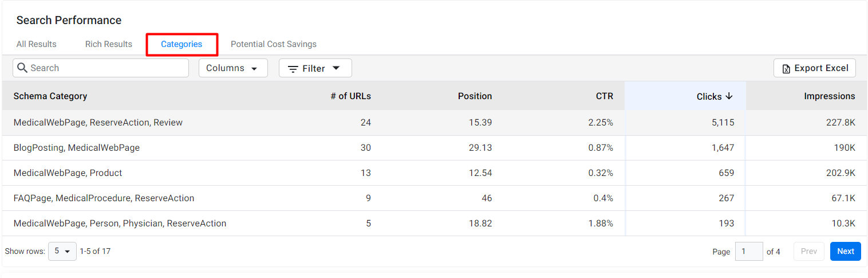Click the Page number input box
The width and height of the screenshot is (868, 278).
click(x=749, y=251)
